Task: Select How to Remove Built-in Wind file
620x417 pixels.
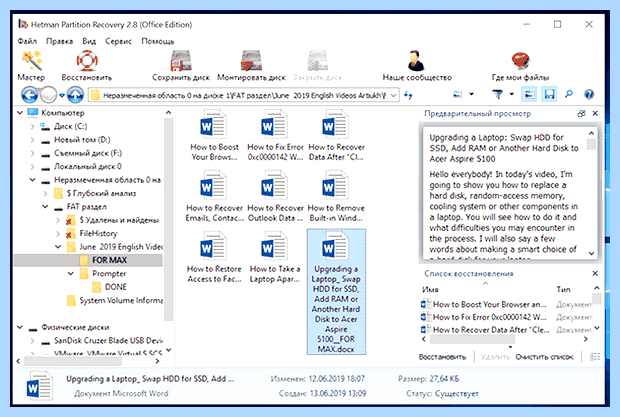Action: pos(336,196)
